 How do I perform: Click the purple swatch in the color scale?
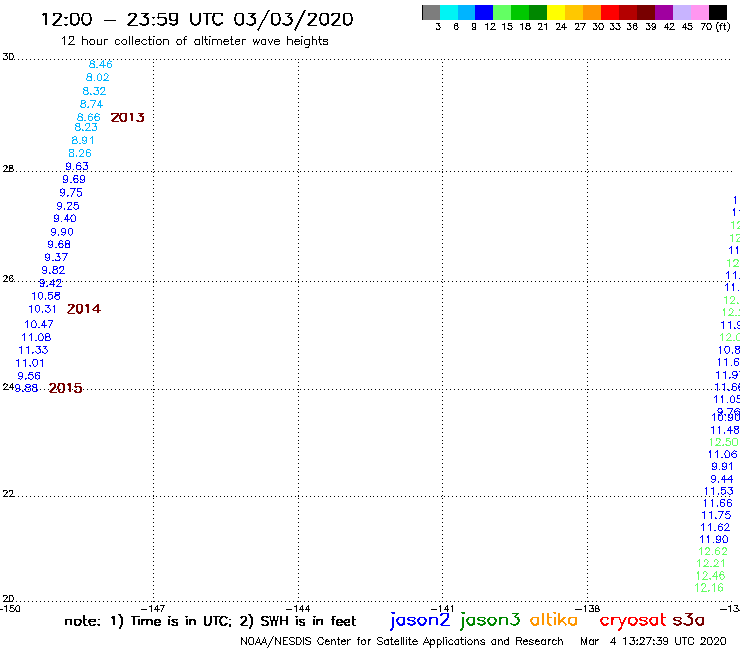click(664, 12)
